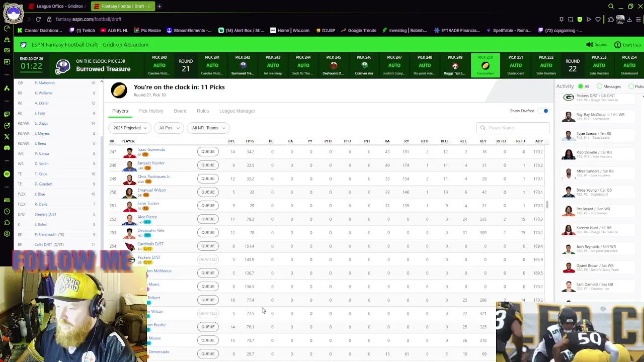644x362 pixels.
Task: Select the Picks activity radio button
Action: pyautogui.click(x=631, y=86)
